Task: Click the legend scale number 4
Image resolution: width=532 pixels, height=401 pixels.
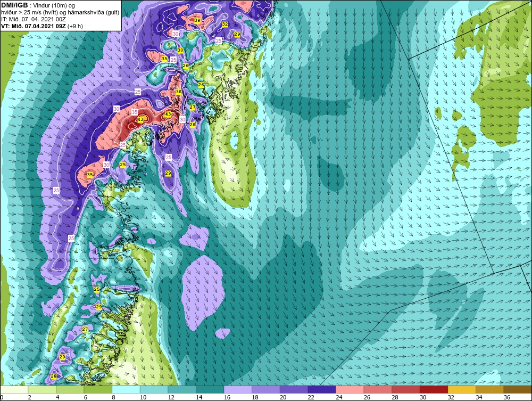Action: [57, 397]
